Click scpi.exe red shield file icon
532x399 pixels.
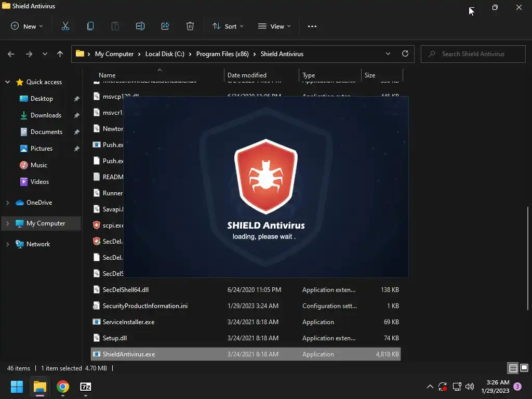(x=97, y=225)
